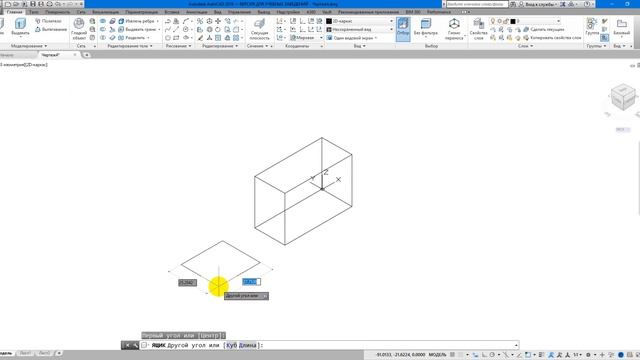Toggle МОДЕЛЬ model space in status bar
Image resolution: width=640 pixels, height=360 pixels.
point(438,355)
